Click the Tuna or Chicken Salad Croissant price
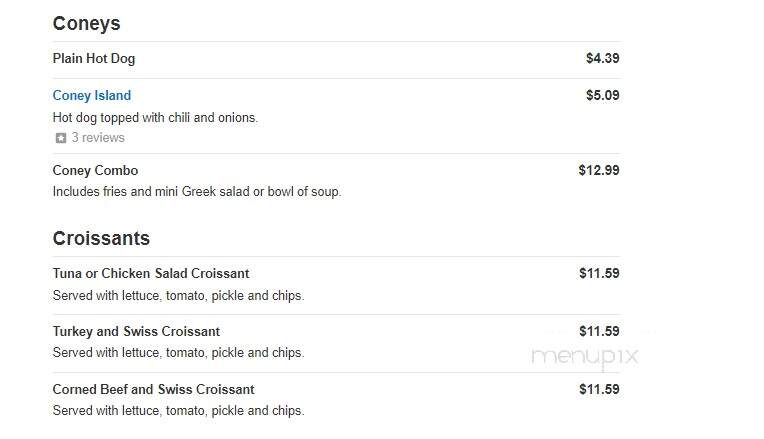764x439 pixels. (x=599, y=273)
